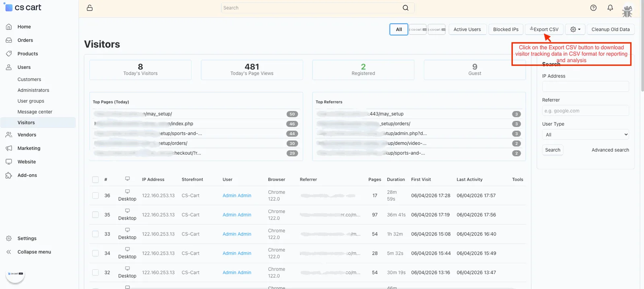Image resolution: width=644 pixels, height=289 pixels.
Task: Click the collapse double-chevron icon
Action: pyautogui.click(x=9, y=252)
